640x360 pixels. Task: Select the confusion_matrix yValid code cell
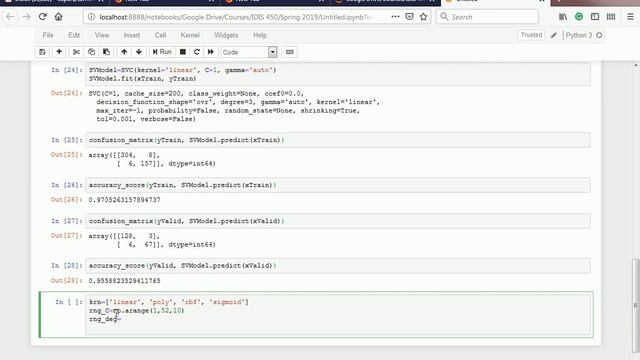pos(338,221)
